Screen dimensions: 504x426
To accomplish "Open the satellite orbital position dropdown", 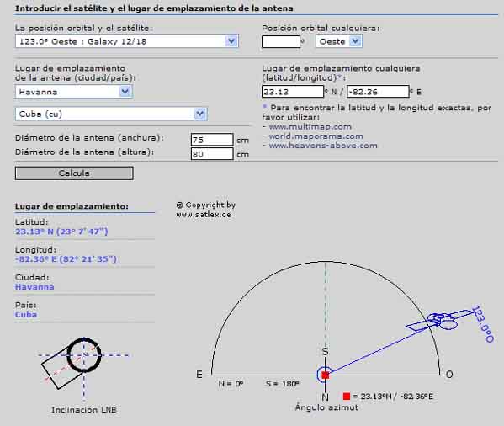I will 127,41.
